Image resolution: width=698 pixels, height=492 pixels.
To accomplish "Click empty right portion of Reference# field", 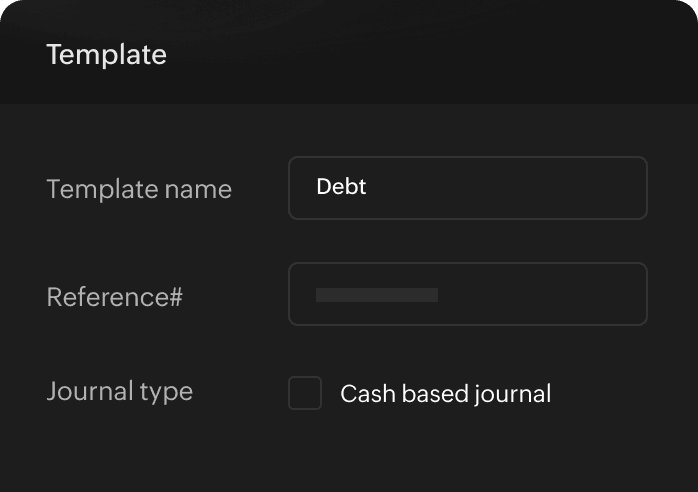I will 560,294.
